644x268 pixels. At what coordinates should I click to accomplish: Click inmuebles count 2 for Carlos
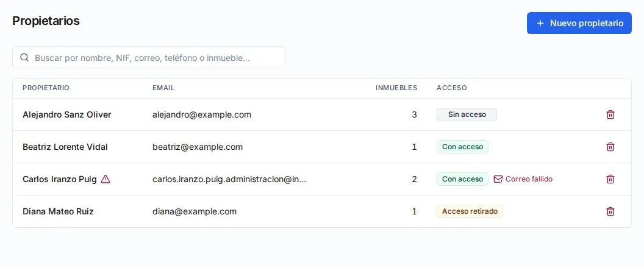415,179
